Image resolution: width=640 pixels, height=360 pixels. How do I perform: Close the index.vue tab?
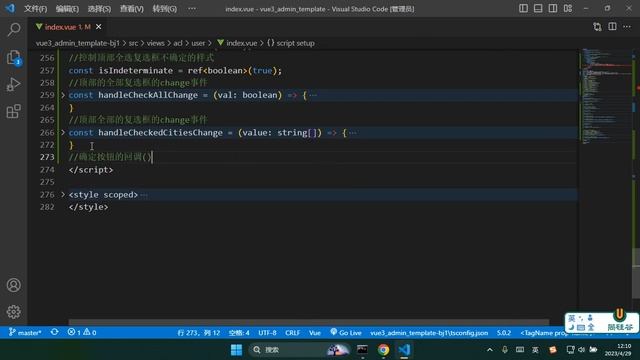tap(98, 27)
